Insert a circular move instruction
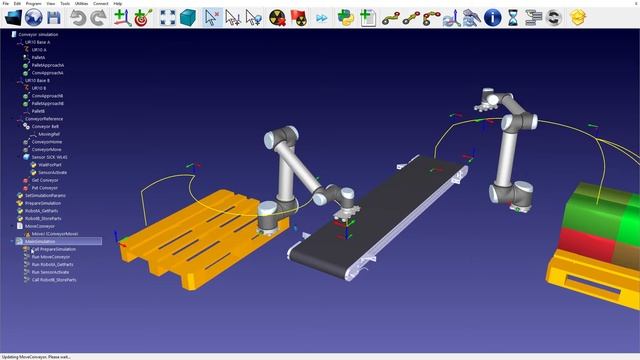640x360 pixels. [x=431, y=18]
